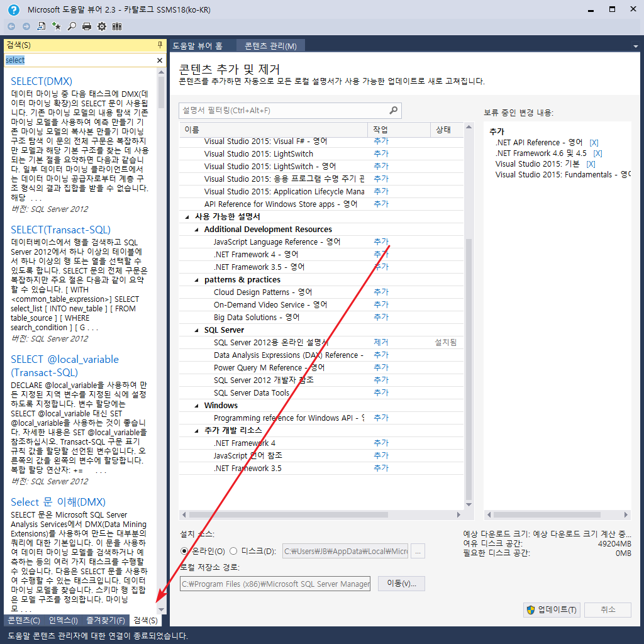Click the printer icon in toolbar

pos(87,26)
